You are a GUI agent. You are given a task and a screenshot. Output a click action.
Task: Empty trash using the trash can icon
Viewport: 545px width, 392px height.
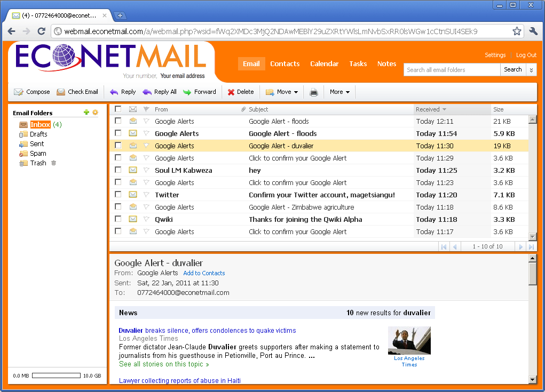click(53, 163)
